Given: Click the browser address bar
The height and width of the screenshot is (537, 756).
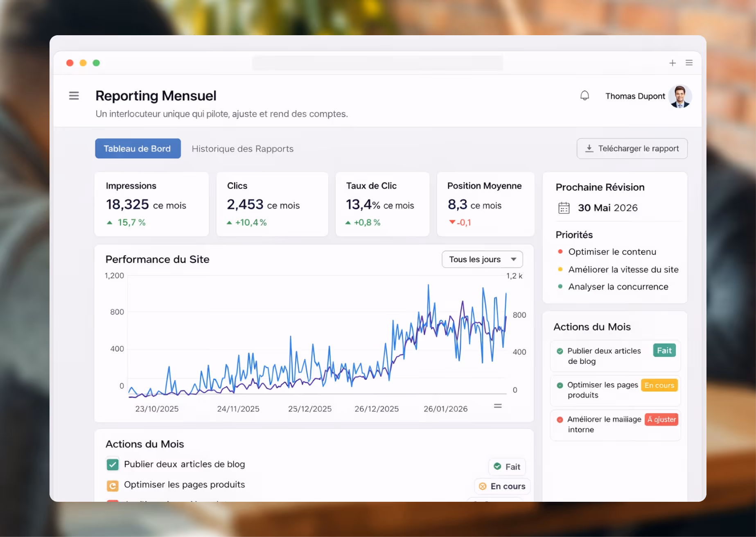Looking at the screenshot, I should coord(377,63).
